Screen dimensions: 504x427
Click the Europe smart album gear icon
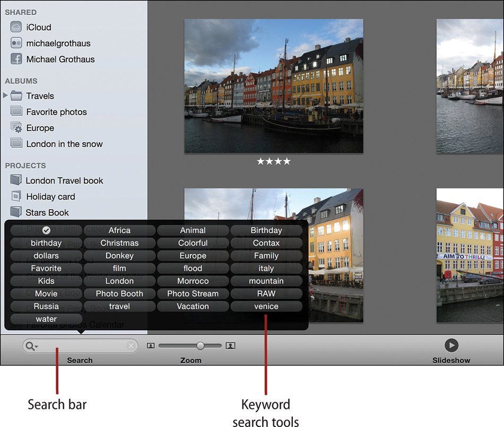pos(16,127)
